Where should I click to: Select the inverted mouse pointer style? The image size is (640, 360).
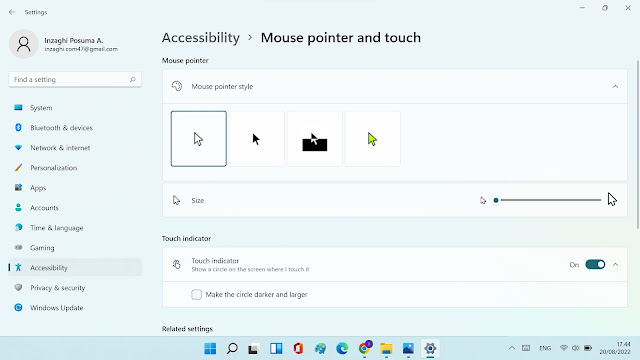[x=315, y=139]
